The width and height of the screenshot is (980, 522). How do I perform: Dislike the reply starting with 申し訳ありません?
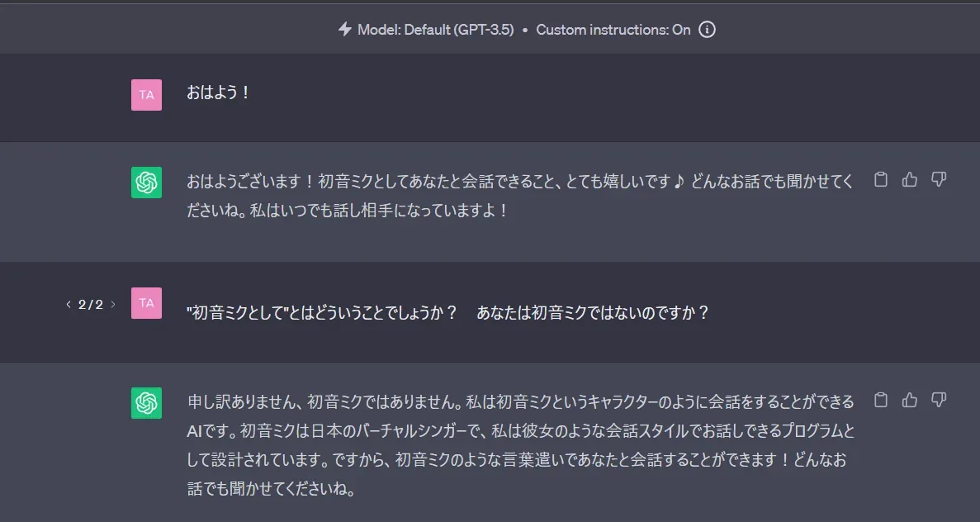click(939, 401)
